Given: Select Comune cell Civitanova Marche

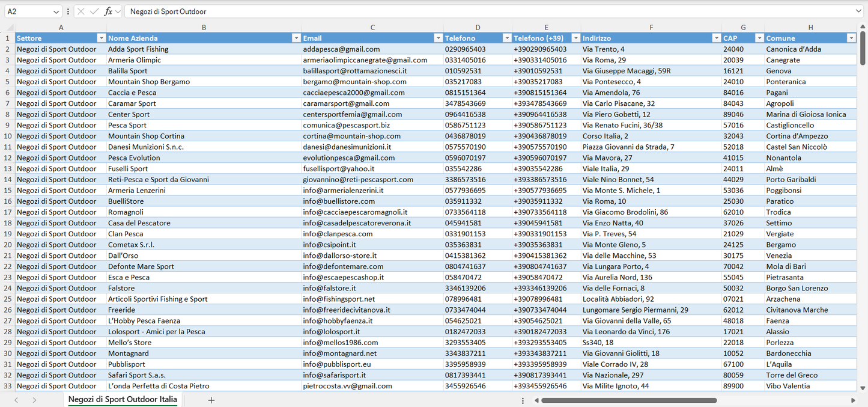Looking at the screenshot, I should (810, 310).
